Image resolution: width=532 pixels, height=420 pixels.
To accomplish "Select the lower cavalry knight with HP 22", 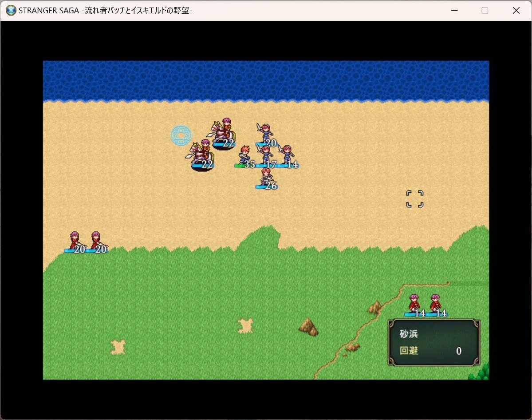I will (202, 155).
